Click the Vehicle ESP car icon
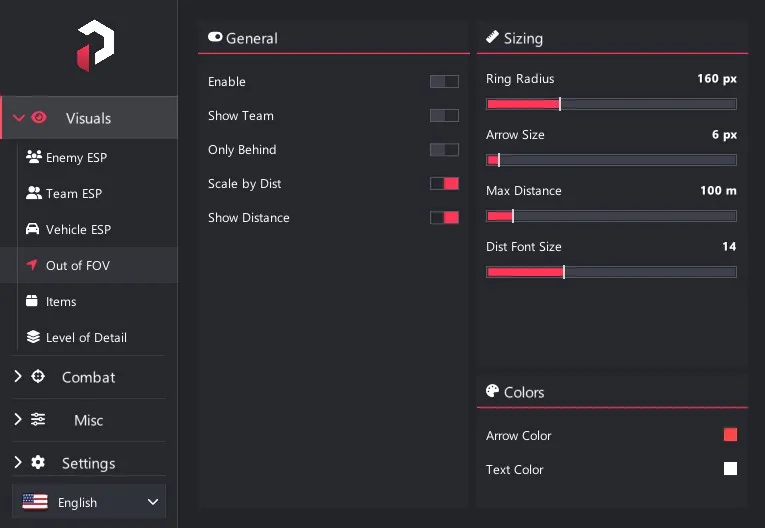Viewport: 765px width, 528px height. pyautogui.click(x=32, y=229)
